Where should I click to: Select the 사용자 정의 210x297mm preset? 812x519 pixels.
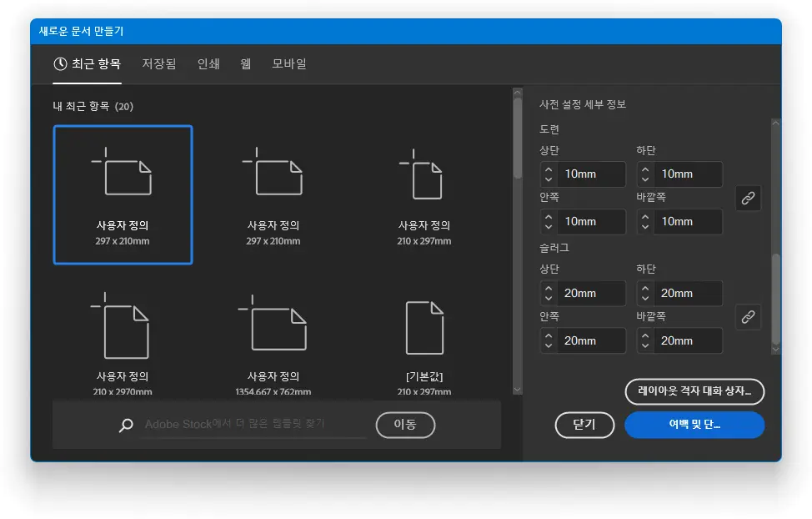click(424, 194)
